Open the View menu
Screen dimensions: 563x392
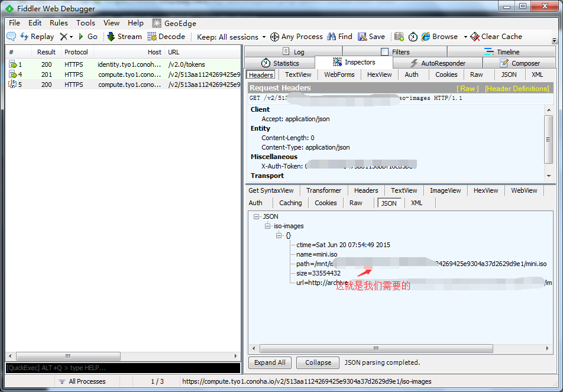pyautogui.click(x=111, y=23)
